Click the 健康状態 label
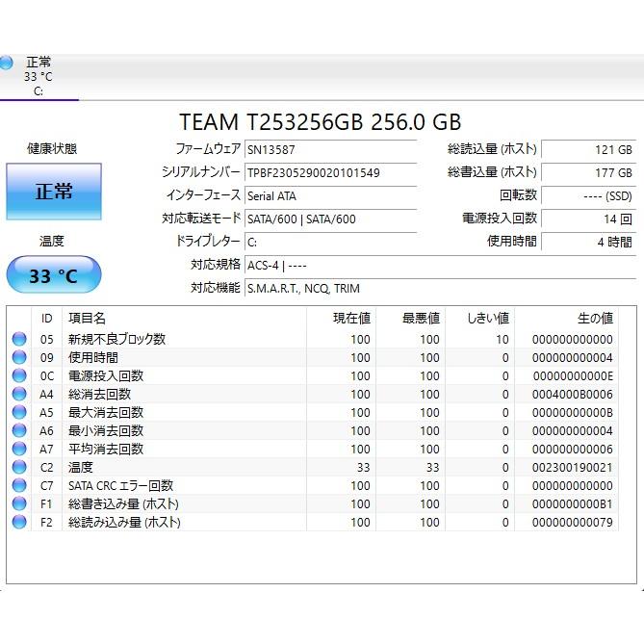 (52, 148)
